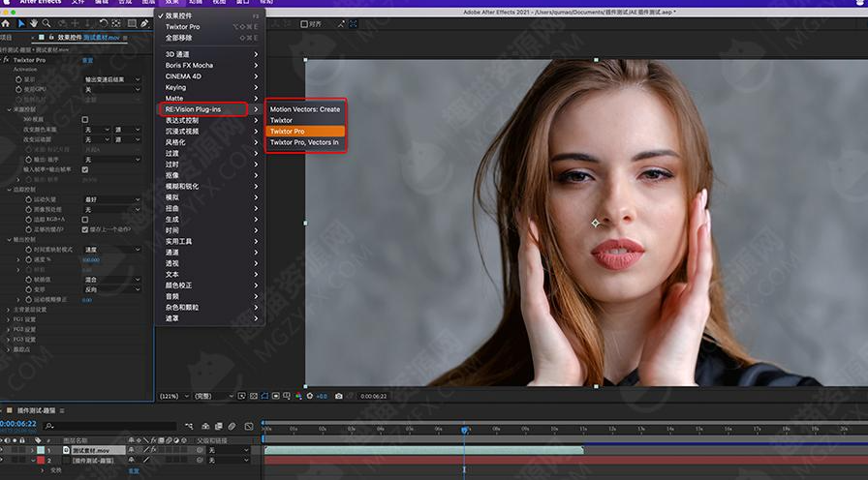Open the 帧插值 dropdown set to 混合

click(111, 280)
